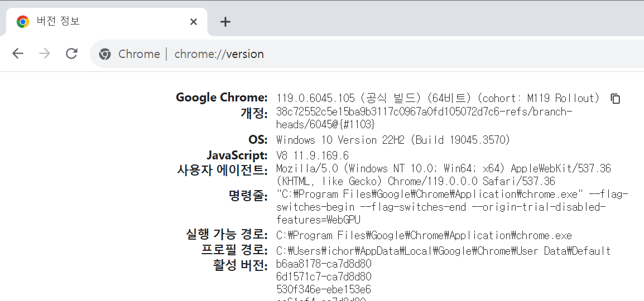Click the user agent string starting Mozilla/5.0
Viewport: 644px width, 301px height.
pos(444,174)
